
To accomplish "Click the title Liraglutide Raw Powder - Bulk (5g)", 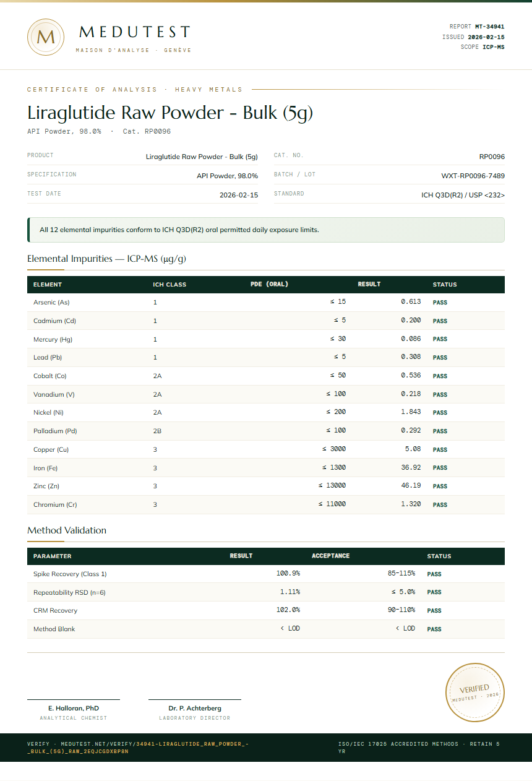I will tap(170, 113).
